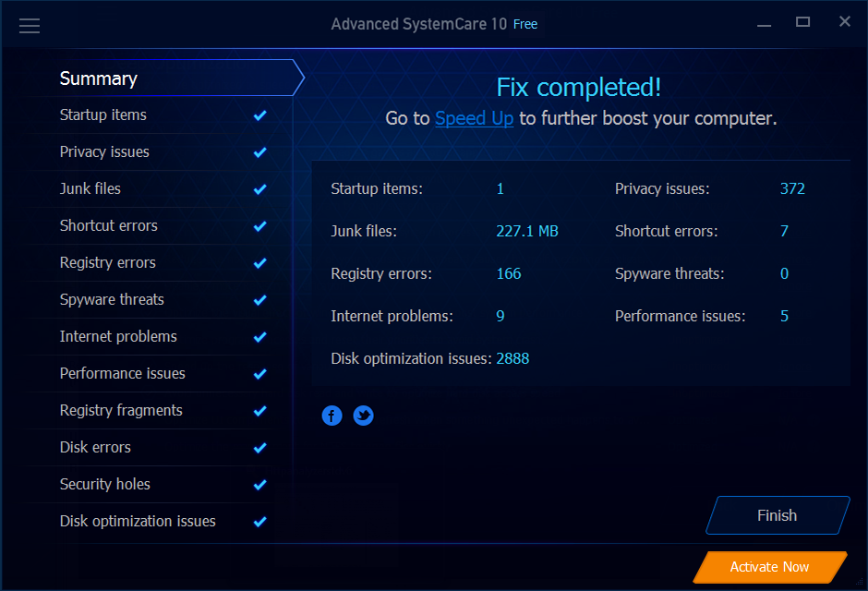Click the checkmark next to Performance issues
This screenshot has width=868, height=591.
coord(260,374)
